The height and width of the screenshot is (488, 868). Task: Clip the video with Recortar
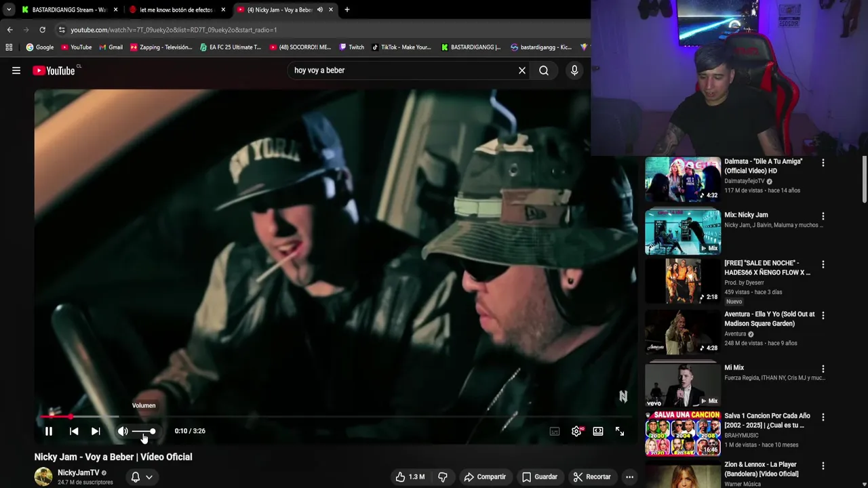pyautogui.click(x=592, y=476)
